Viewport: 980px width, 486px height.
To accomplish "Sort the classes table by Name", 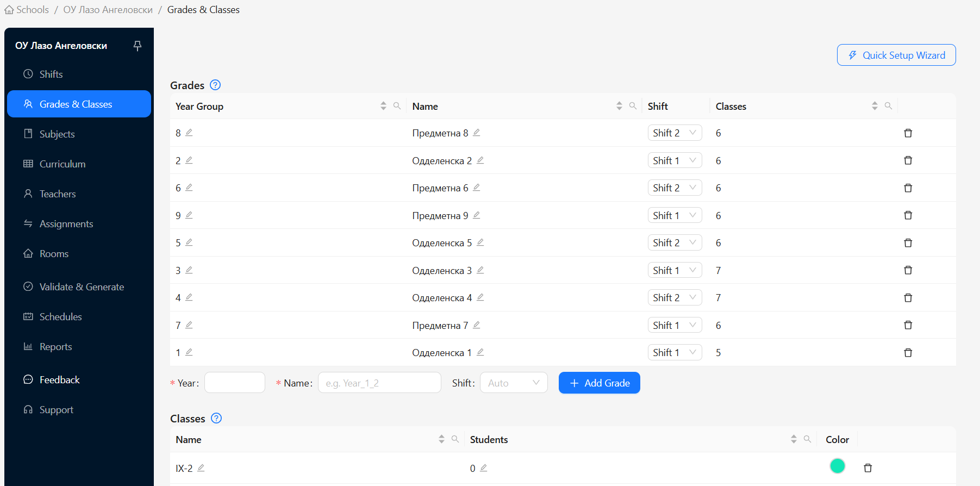I will tap(441, 439).
